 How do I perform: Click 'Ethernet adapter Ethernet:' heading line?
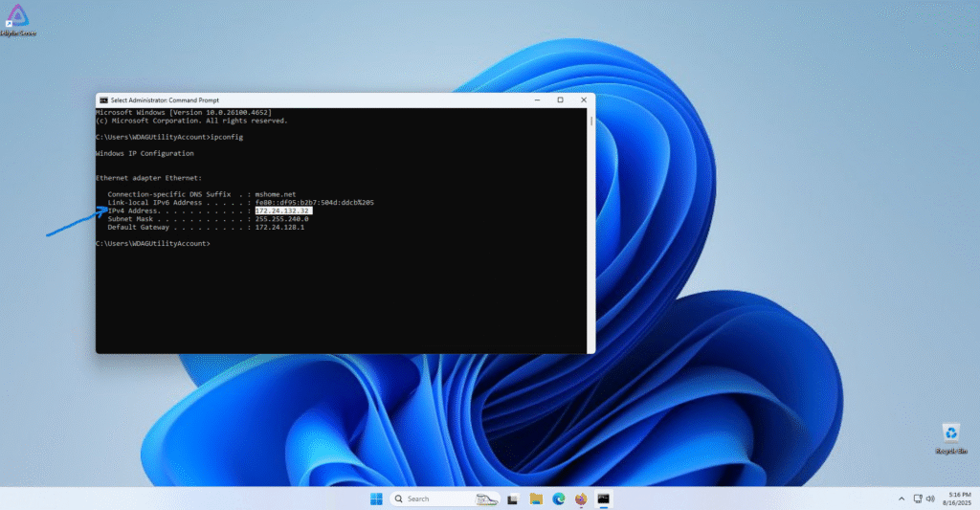tap(148, 178)
